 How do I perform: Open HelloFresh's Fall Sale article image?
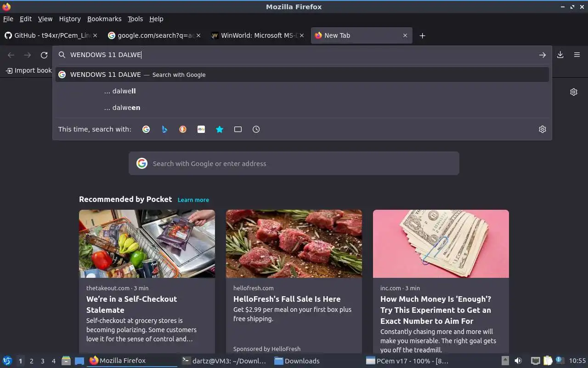coord(294,244)
